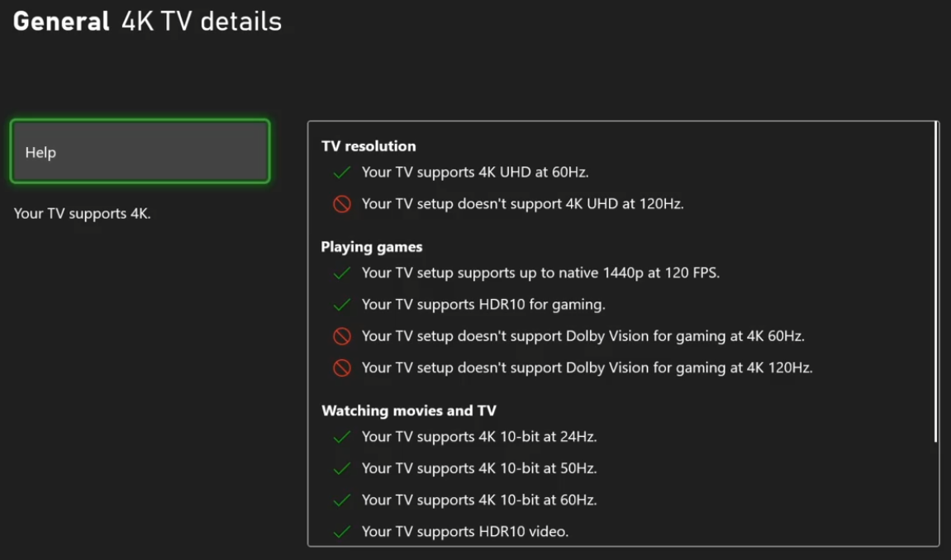951x560 pixels.
Task: Select the Dolby Vision gaming at 4K 60Hz line
Action: 582,336
